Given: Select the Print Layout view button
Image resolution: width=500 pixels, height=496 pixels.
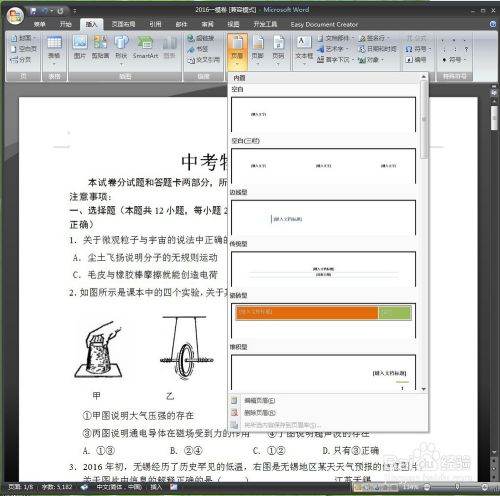Looking at the screenshot, I should point(358,487).
